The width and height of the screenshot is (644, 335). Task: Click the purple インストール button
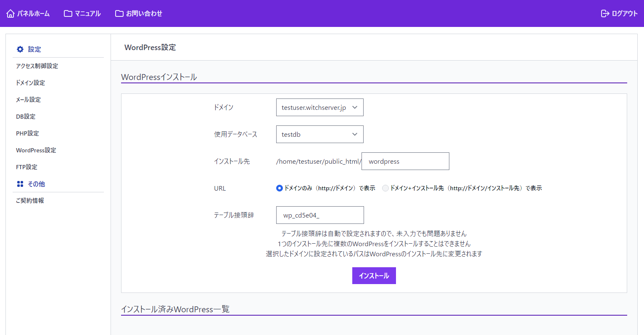point(374,276)
